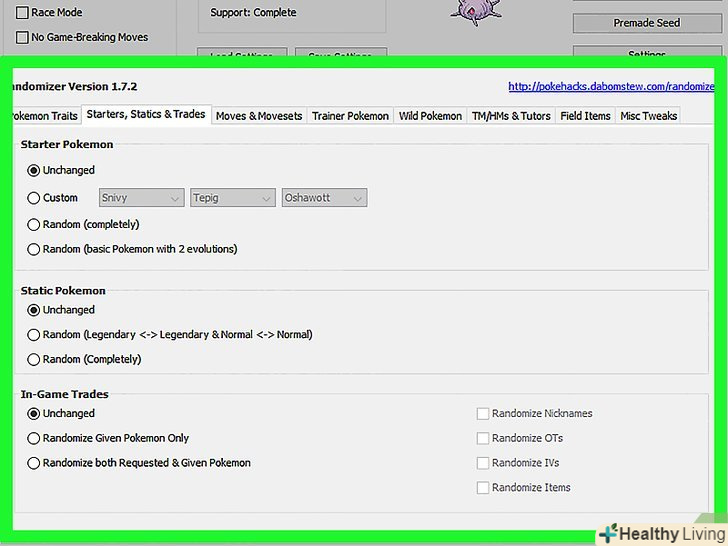Expand the Oshawott starter dropdown
This screenshot has height=546, width=728.
pyautogui.click(x=324, y=198)
